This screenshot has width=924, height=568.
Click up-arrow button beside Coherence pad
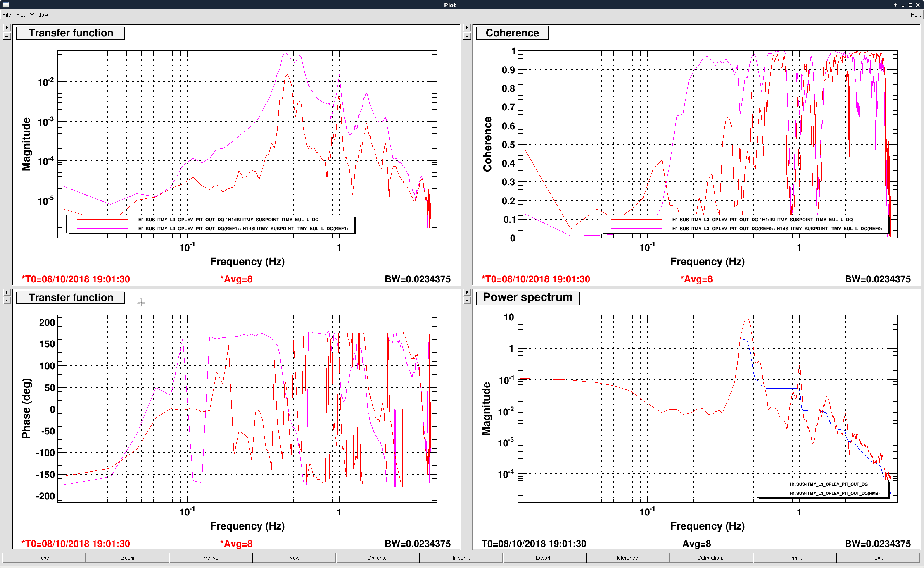[x=467, y=36]
